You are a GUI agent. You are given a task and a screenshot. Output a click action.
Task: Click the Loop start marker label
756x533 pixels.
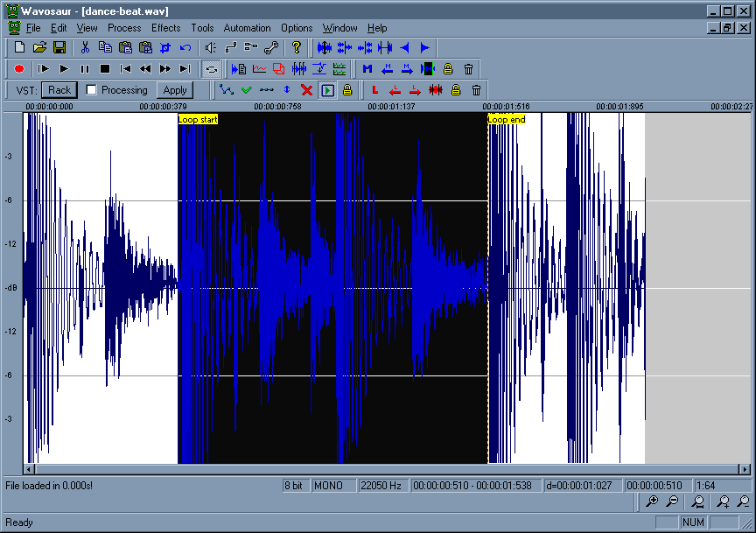[198, 119]
